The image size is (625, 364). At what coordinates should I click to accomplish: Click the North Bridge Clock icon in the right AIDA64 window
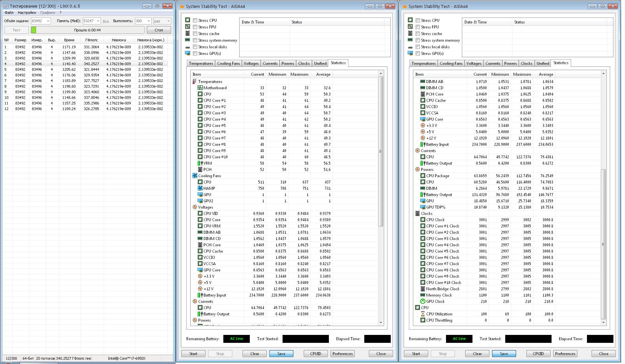[423, 289]
